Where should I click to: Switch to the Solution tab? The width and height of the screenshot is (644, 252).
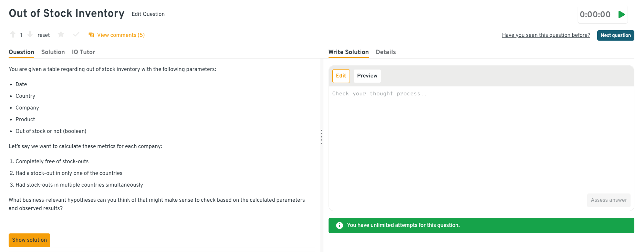coord(53,52)
